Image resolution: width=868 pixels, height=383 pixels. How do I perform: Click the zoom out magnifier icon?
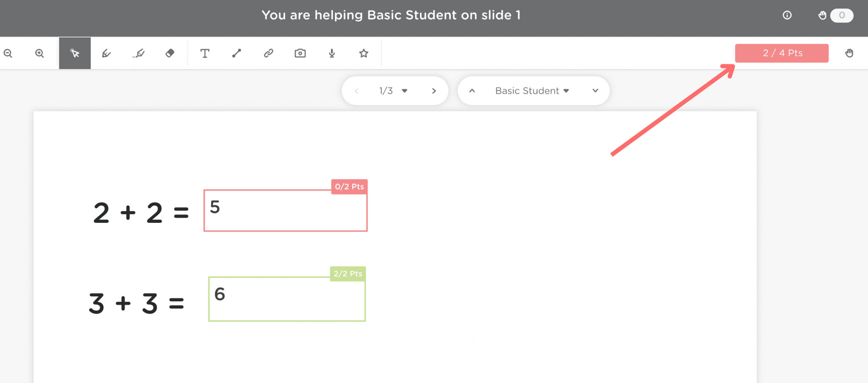[x=8, y=53]
